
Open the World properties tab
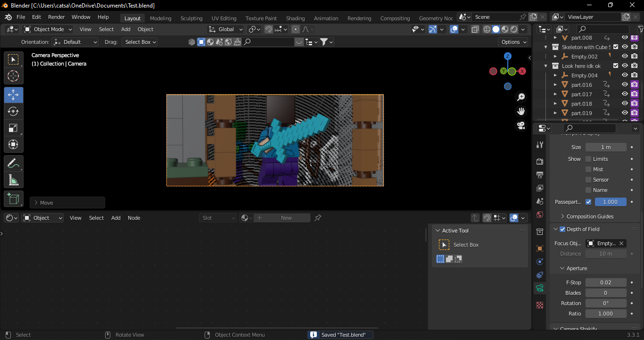tap(539, 214)
